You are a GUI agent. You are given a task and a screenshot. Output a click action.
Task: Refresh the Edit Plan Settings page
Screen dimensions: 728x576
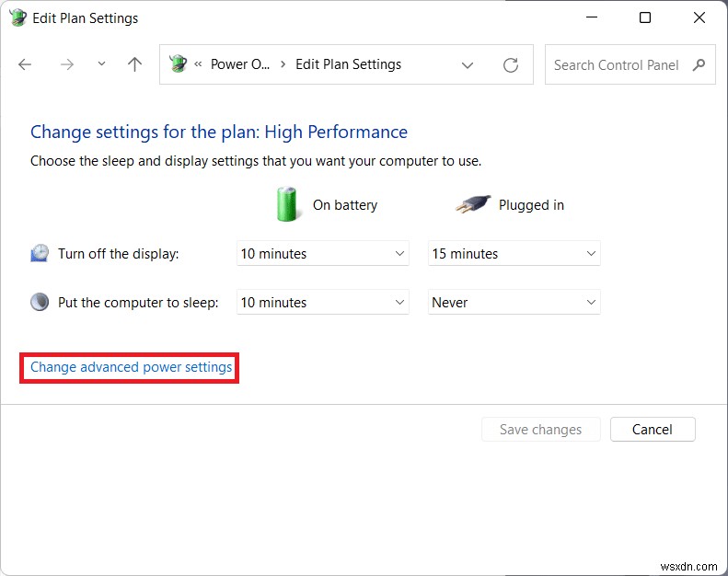click(511, 65)
